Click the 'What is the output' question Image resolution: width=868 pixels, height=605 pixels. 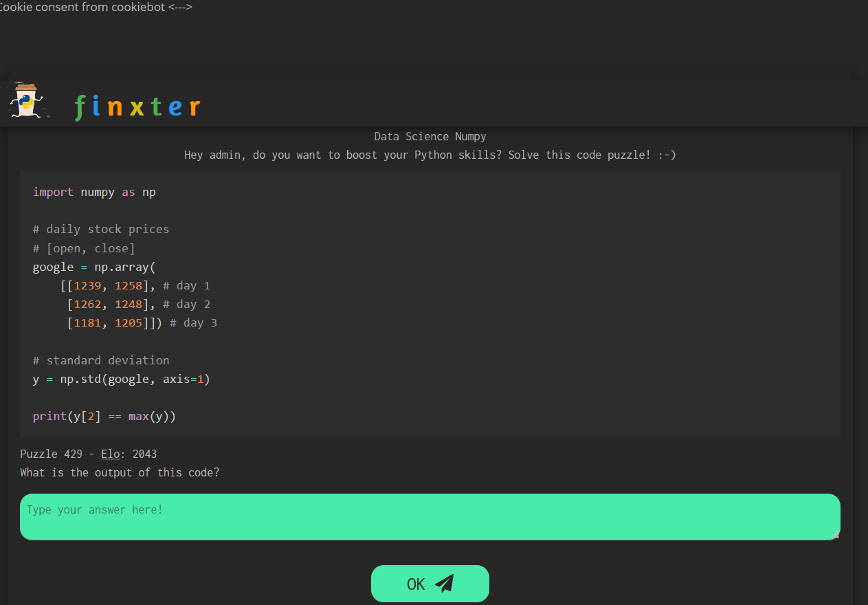pos(120,472)
